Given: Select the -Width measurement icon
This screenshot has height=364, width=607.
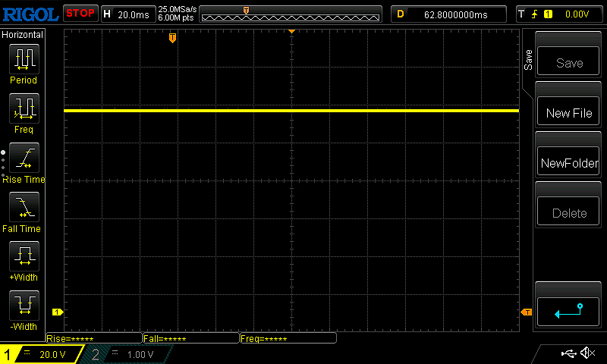Looking at the screenshot, I should coord(24,305).
